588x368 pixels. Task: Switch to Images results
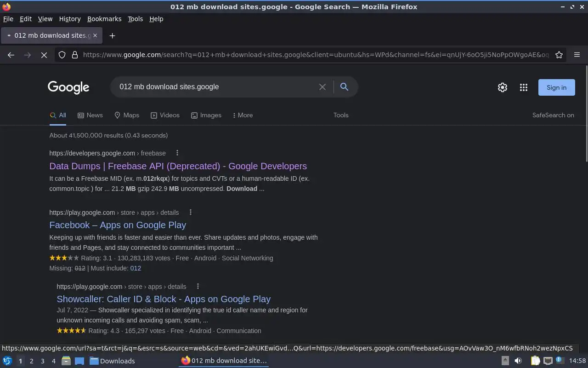pos(206,115)
